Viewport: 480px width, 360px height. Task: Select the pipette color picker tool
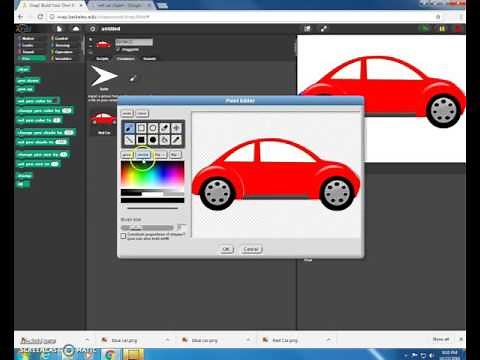click(x=176, y=140)
